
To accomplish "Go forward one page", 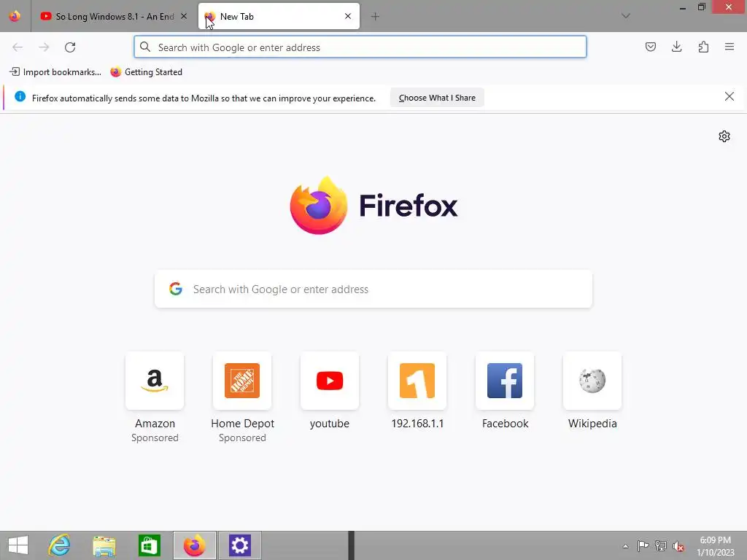I will point(44,47).
